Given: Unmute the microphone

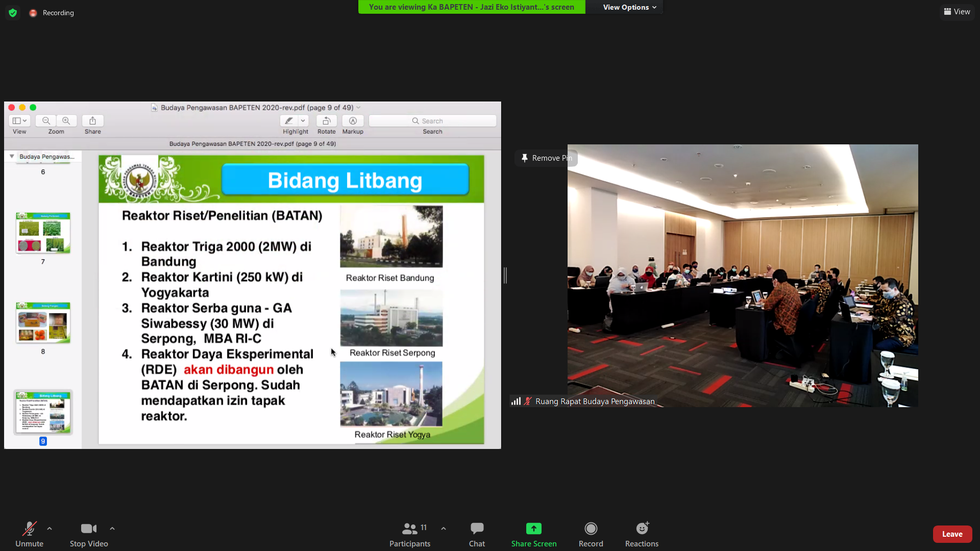Looking at the screenshot, I should [29, 534].
